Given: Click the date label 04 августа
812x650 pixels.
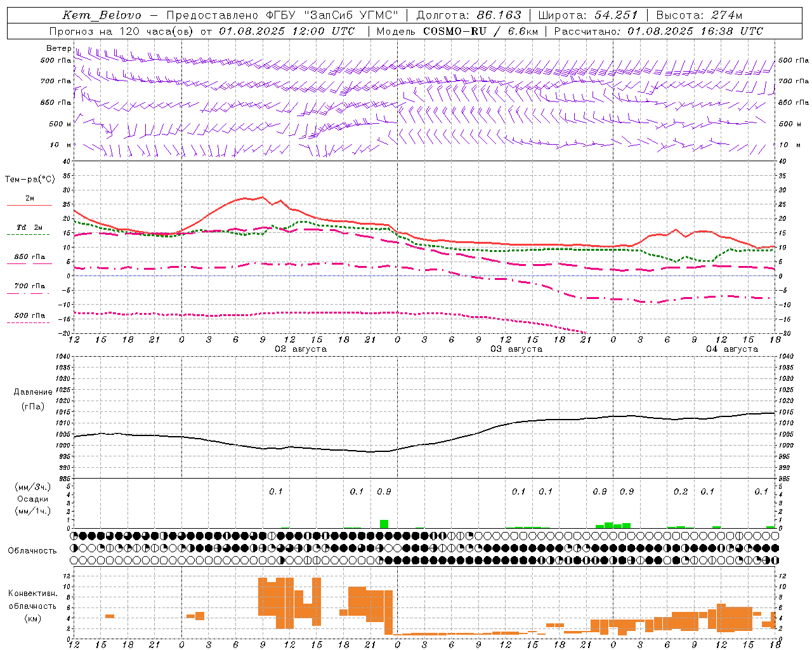Looking at the screenshot, I should pos(732,349).
